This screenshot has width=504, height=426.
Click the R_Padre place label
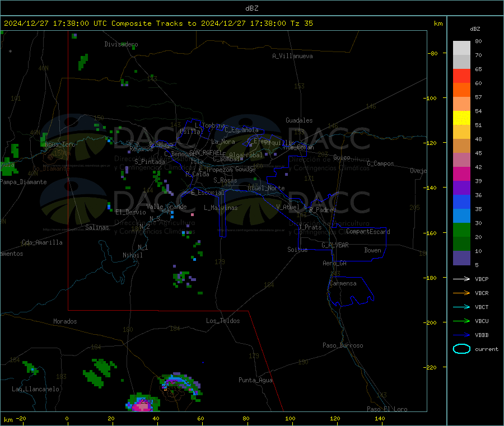coord(321,210)
